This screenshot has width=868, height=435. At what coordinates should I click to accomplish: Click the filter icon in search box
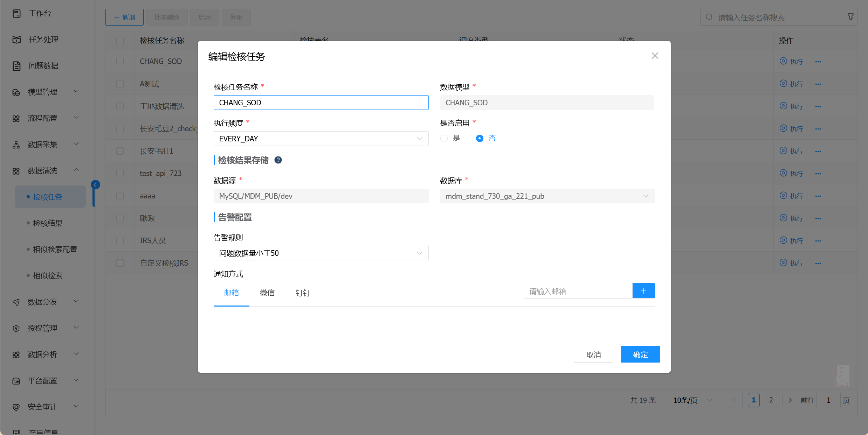(x=850, y=17)
